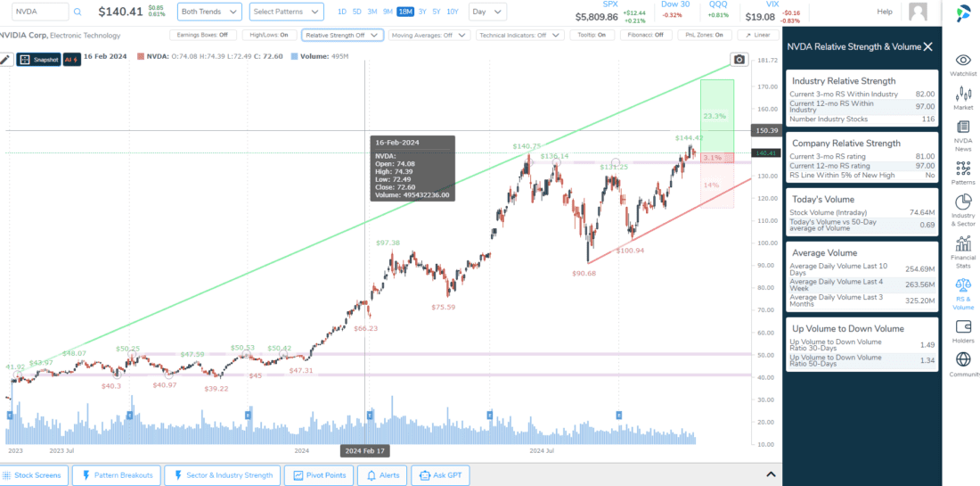The width and height of the screenshot is (980, 486).
Task: Open RS & Volume scales icon
Action: [x=963, y=294]
